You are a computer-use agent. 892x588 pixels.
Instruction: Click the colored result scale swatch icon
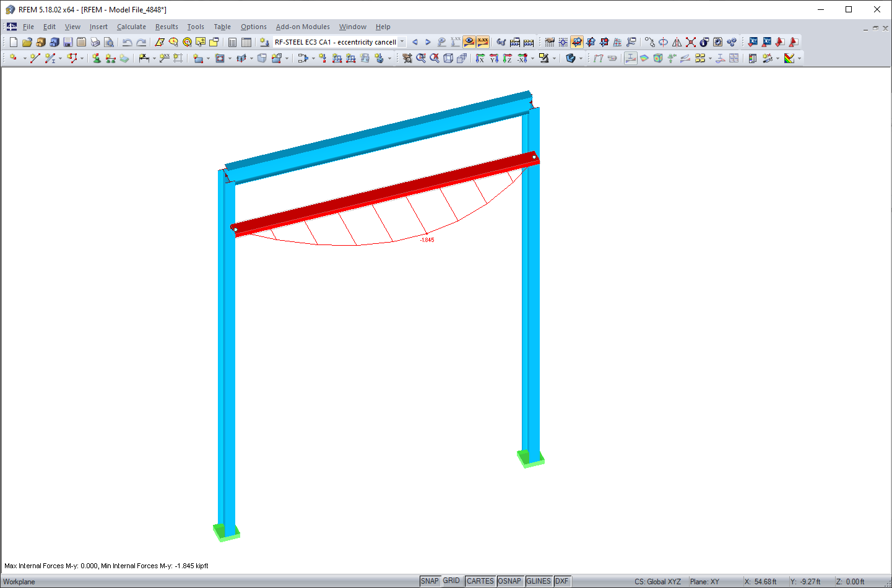[x=790, y=58]
